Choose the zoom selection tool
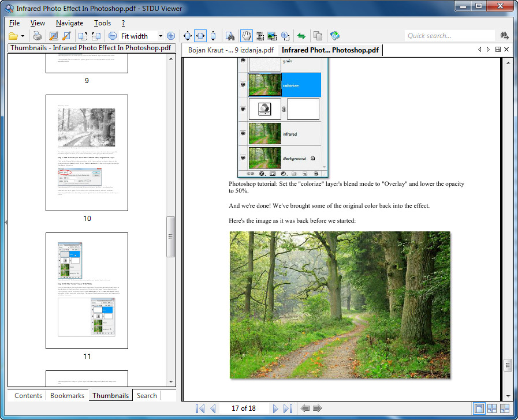518x420 pixels. (x=285, y=36)
